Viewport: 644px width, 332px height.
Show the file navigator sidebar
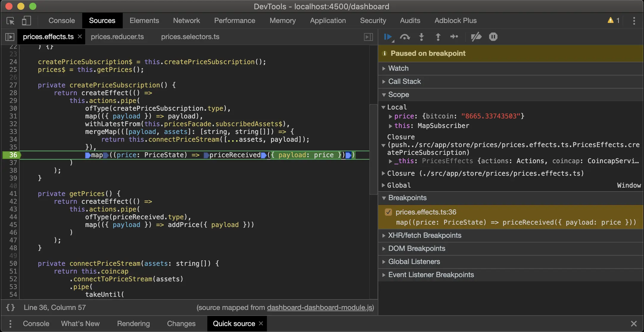coord(10,37)
